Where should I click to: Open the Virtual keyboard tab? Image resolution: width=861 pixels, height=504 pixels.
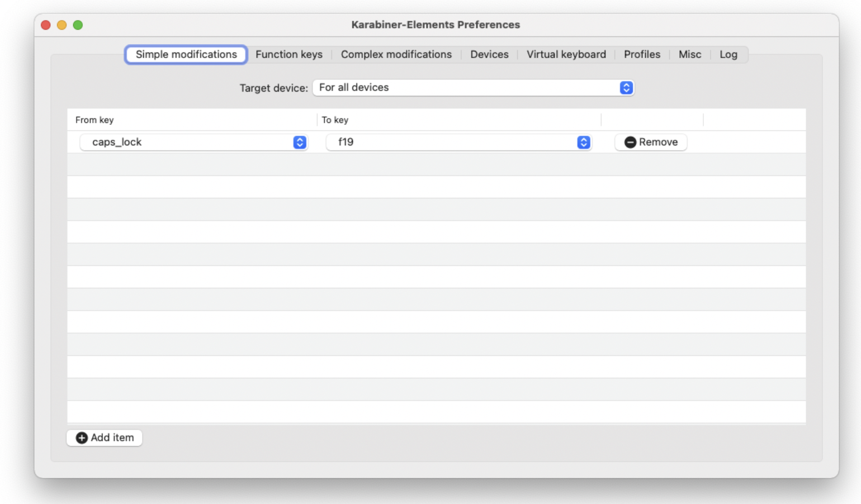point(566,54)
